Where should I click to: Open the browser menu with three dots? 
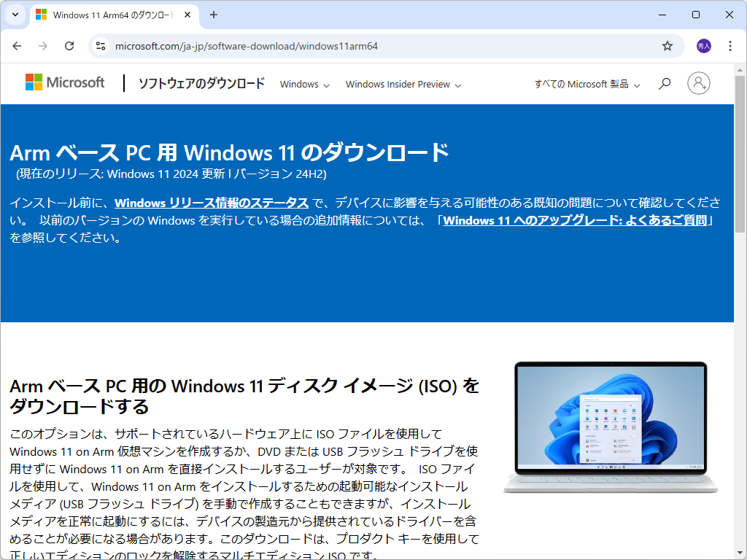tap(729, 45)
